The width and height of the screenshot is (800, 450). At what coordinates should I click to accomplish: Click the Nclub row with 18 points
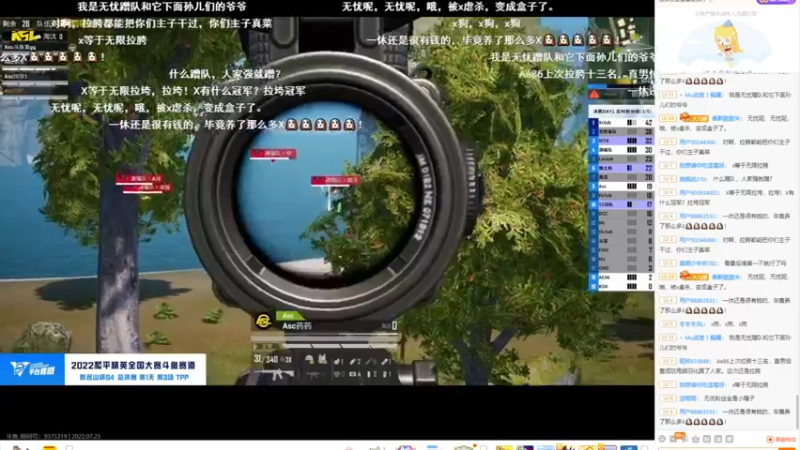click(x=621, y=195)
